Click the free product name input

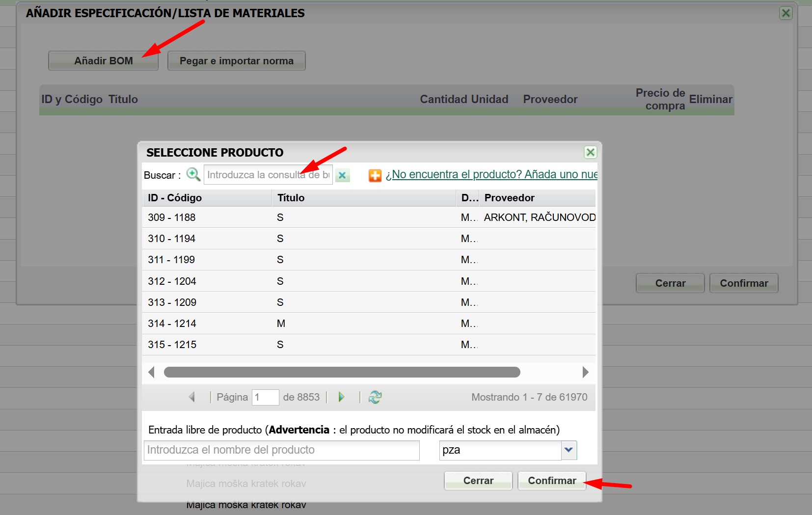pos(282,450)
